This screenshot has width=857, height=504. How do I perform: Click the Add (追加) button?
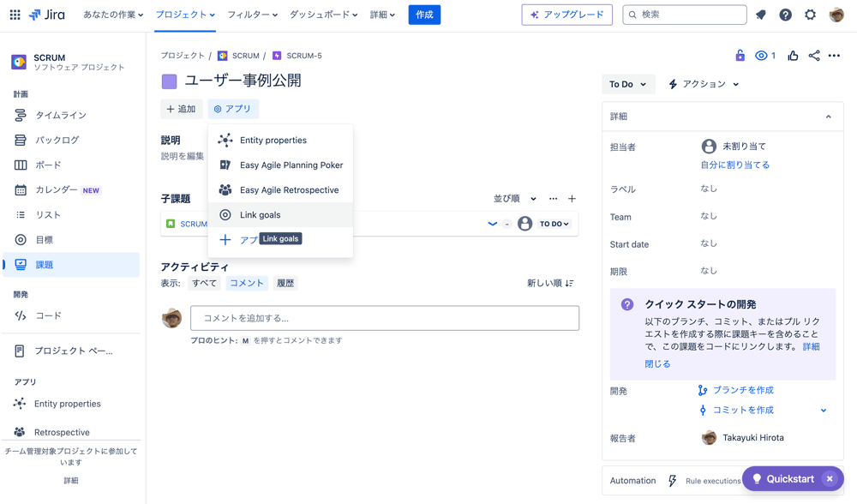182,109
